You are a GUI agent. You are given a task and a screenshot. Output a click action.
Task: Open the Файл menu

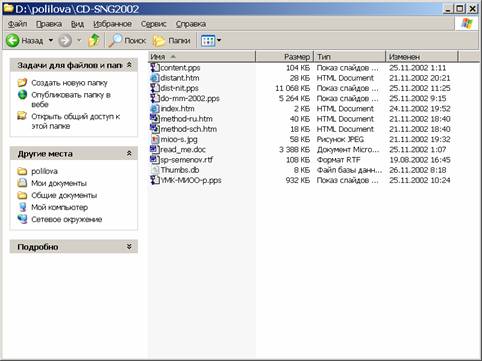(17, 24)
